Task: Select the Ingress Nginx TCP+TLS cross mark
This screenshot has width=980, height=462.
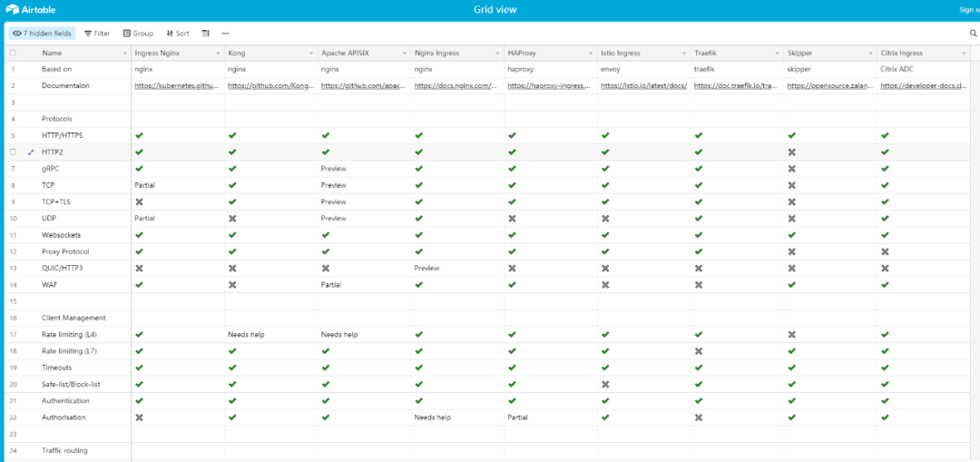Action: [x=140, y=202]
